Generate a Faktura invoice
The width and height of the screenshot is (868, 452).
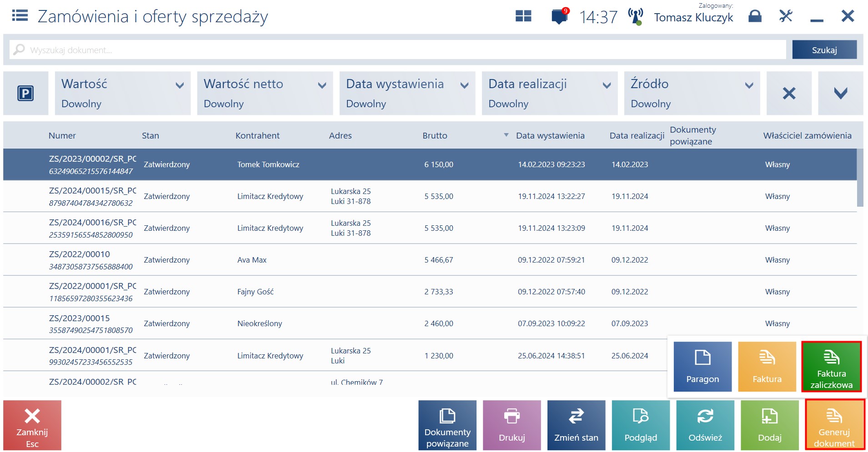(767, 367)
